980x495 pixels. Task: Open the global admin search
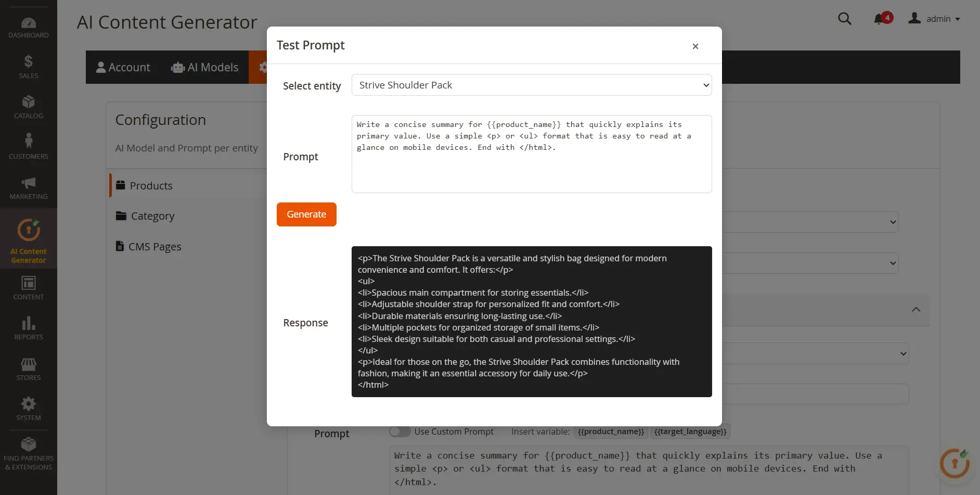tap(844, 18)
